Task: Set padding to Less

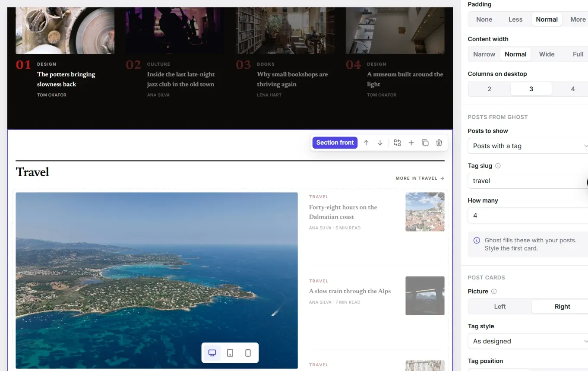Action: (x=515, y=19)
